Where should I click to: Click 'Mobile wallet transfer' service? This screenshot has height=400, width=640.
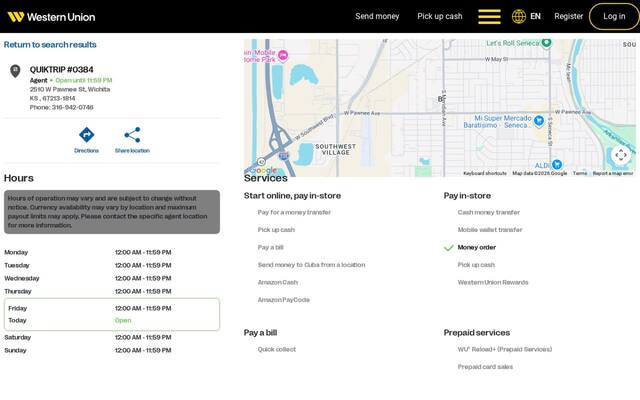tap(490, 230)
